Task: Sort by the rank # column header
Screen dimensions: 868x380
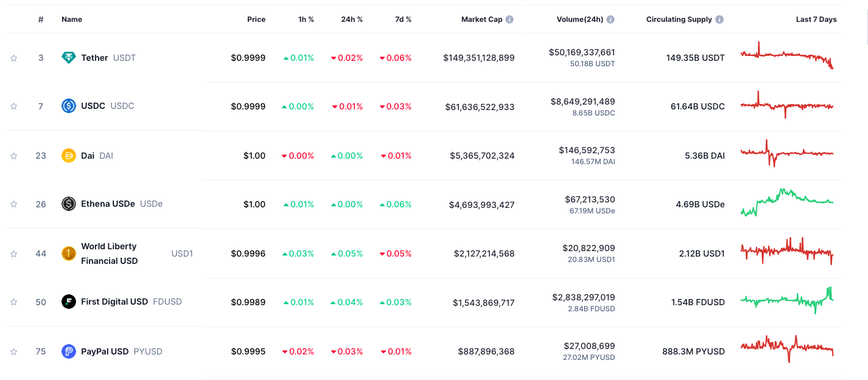Action: coord(41,19)
